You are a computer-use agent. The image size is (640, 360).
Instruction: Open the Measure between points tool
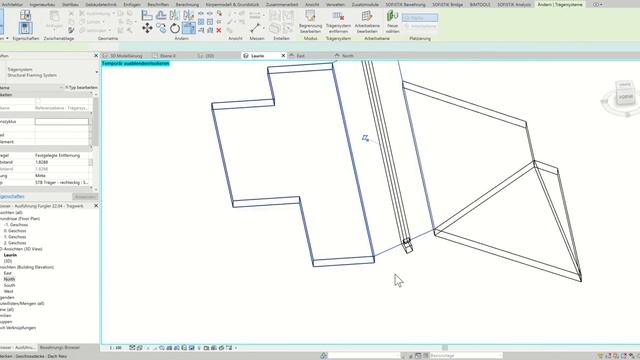255,28
